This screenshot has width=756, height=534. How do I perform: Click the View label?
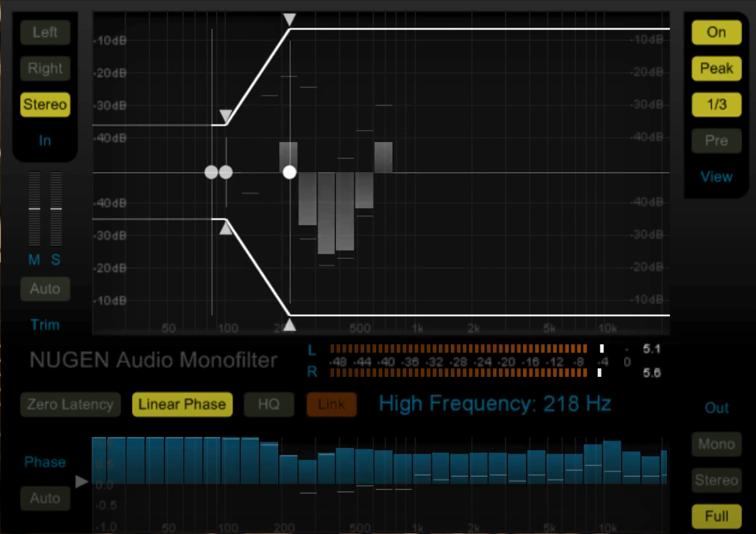pos(716,177)
